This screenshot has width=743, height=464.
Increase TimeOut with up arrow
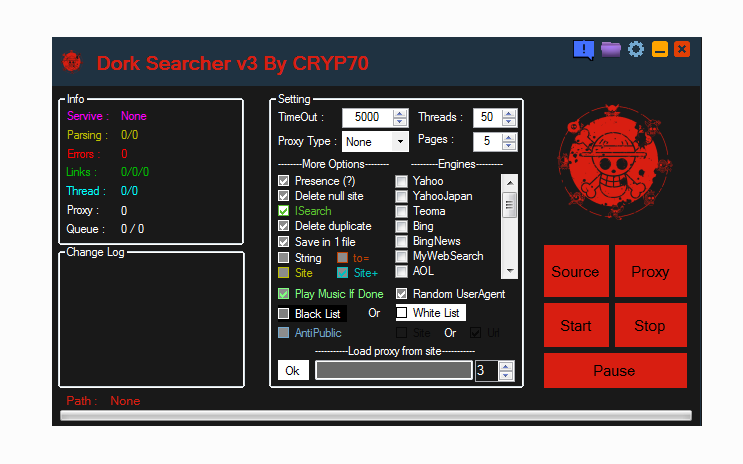400,114
